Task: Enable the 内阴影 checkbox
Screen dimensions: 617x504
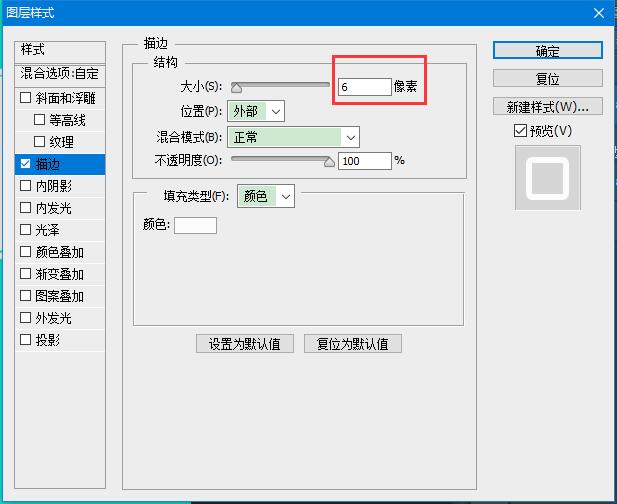Action: pos(26,186)
